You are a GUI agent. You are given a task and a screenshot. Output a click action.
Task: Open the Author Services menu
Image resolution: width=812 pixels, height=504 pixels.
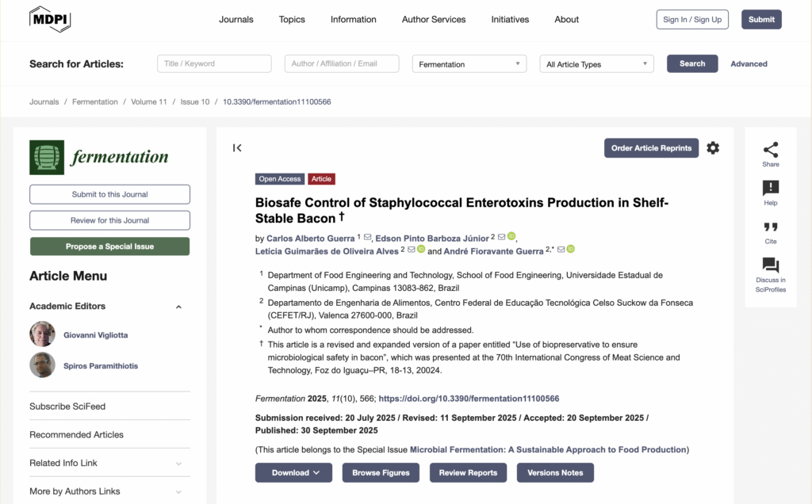[433, 20]
